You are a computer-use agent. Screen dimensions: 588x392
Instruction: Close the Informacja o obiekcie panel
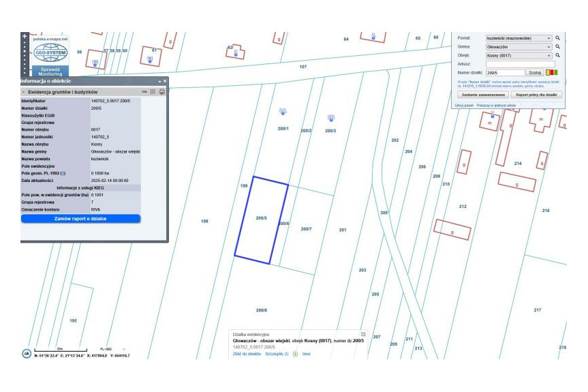(164, 81)
